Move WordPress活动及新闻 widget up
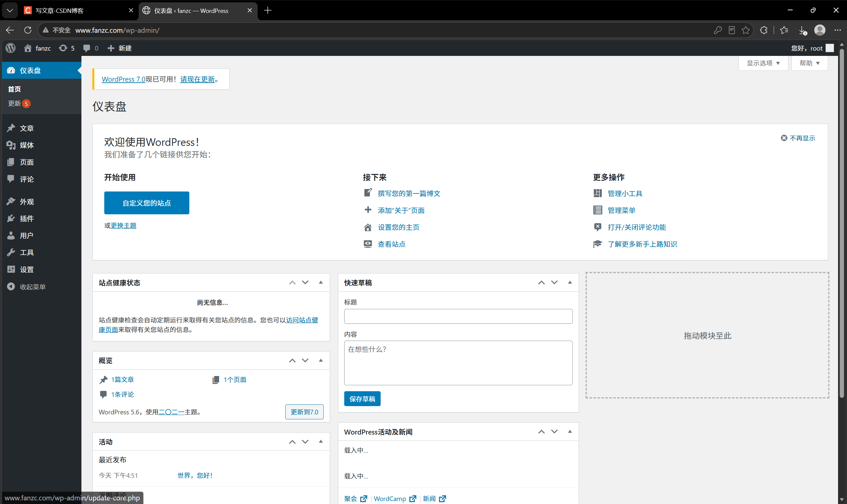The height and width of the screenshot is (504, 847). point(541,432)
